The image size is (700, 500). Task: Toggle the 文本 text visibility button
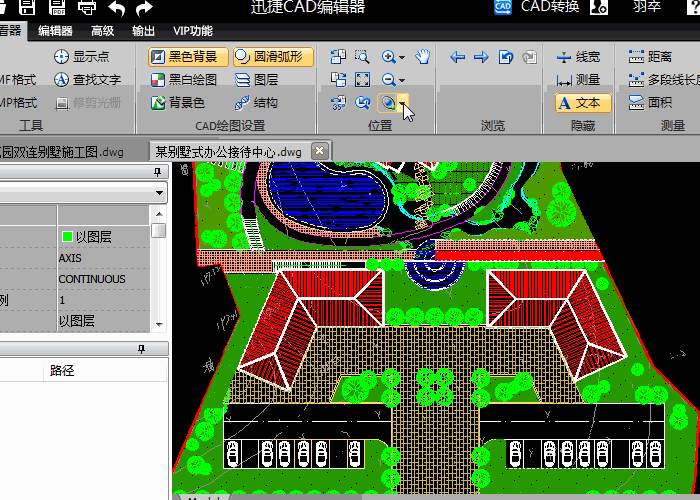click(x=578, y=102)
